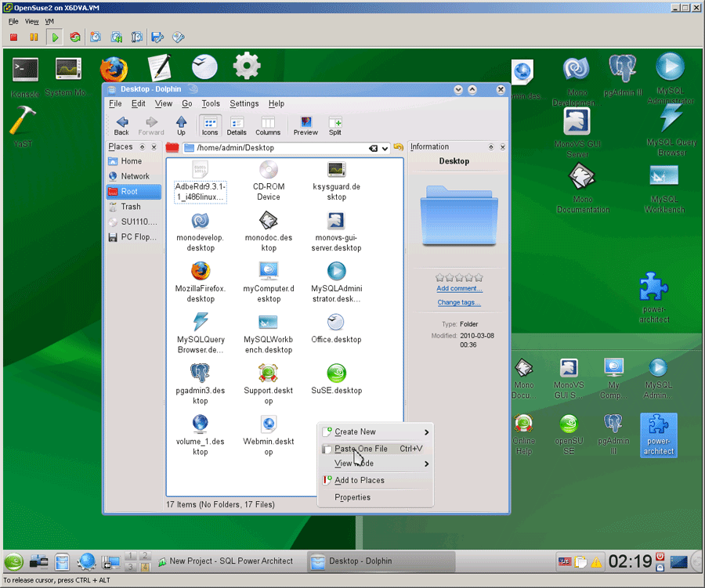Screen dimensions: 705x588
Task: Close the Places panel
Action: click(x=154, y=147)
